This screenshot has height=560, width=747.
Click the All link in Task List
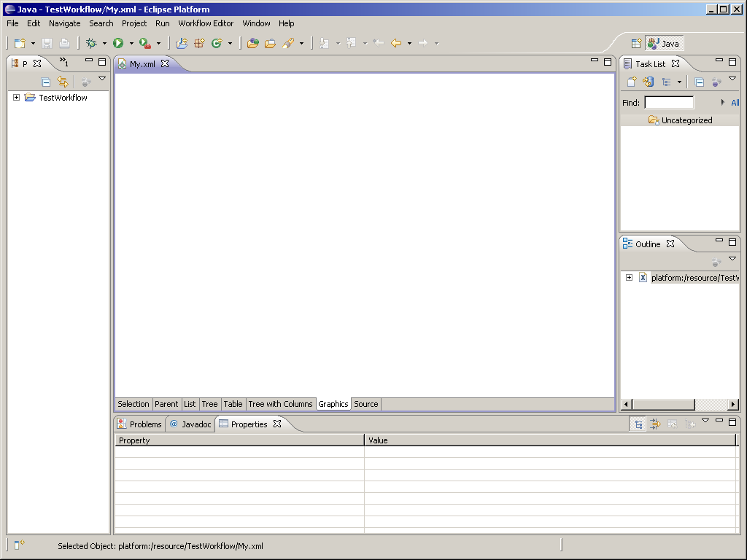[735, 103]
